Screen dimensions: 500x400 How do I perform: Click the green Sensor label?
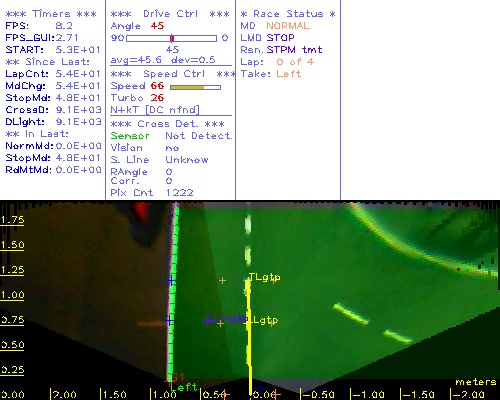(x=130, y=136)
